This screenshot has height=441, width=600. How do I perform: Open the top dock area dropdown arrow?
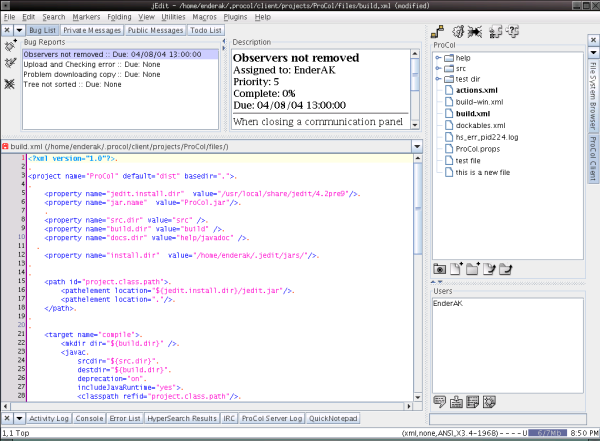(x=19, y=31)
